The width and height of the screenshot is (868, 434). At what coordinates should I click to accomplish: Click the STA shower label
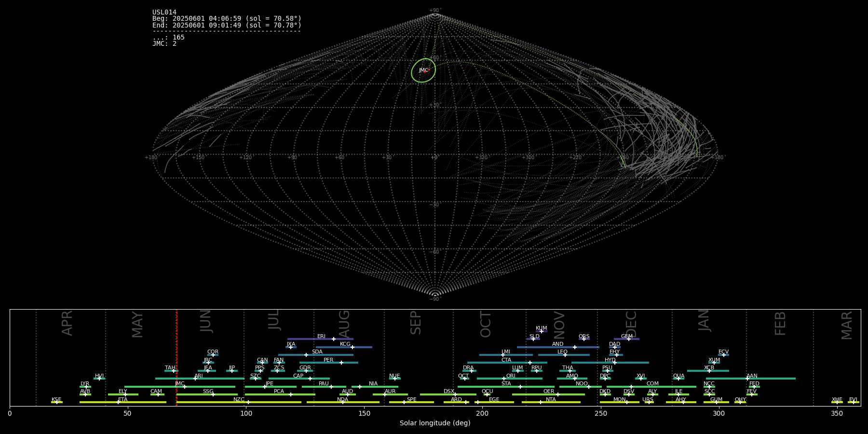(506, 384)
